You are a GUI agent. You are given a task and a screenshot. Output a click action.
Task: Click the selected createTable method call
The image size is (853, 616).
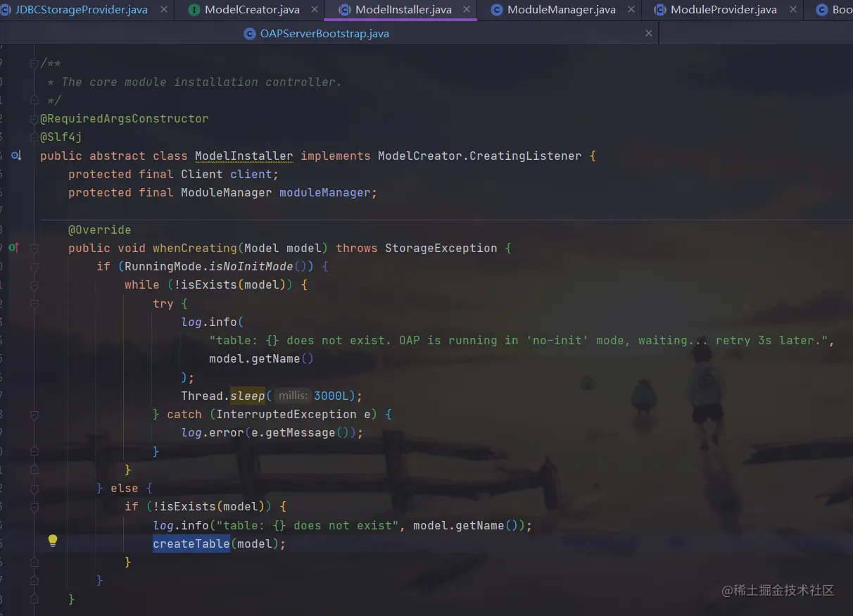click(191, 543)
